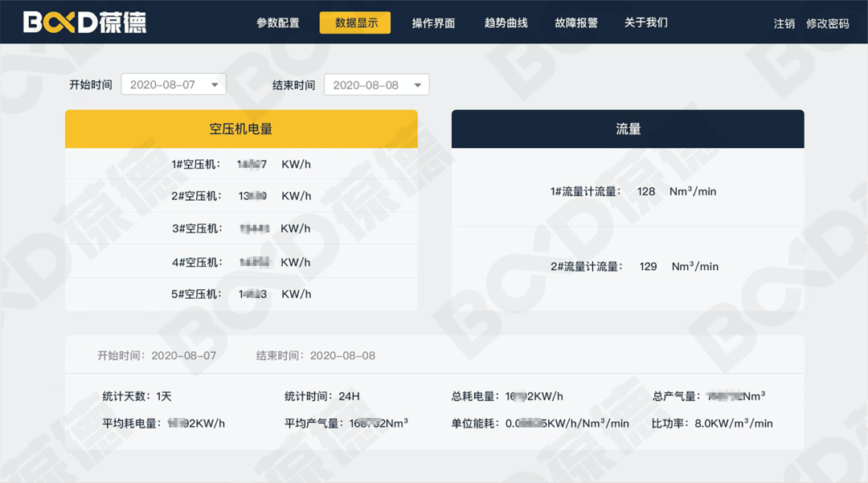Click the 注销 logout link

click(784, 23)
